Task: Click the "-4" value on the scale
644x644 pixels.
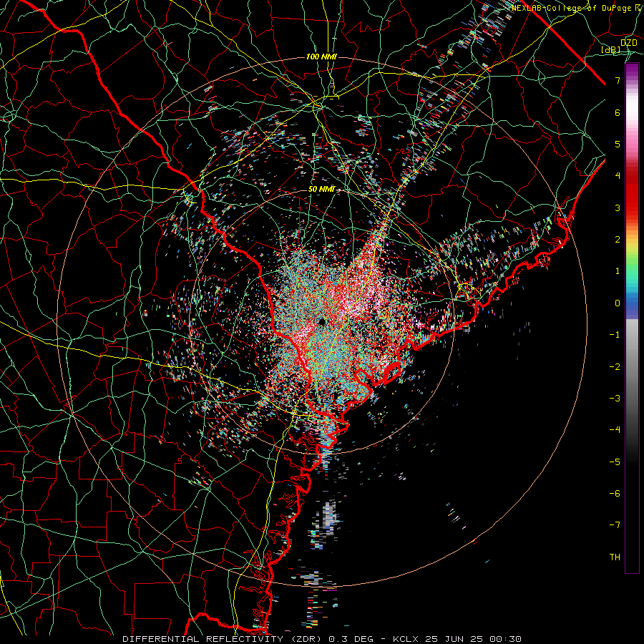Action: click(x=615, y=430)
